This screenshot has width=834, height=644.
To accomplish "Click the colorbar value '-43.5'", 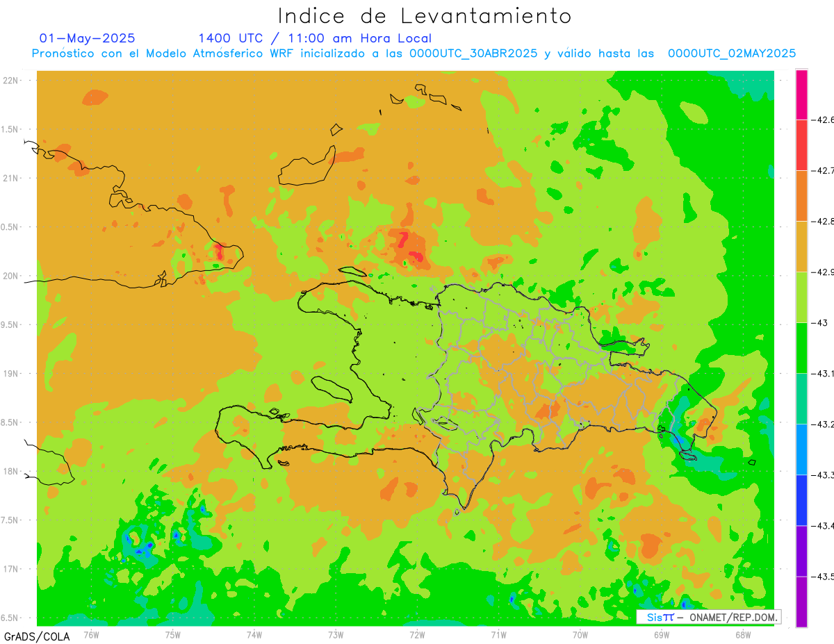I will (x=823, y=577).
